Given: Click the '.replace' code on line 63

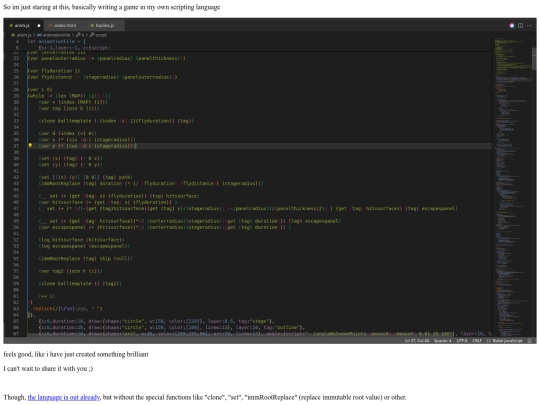Looking at the screenshot, I should point(66,309).
